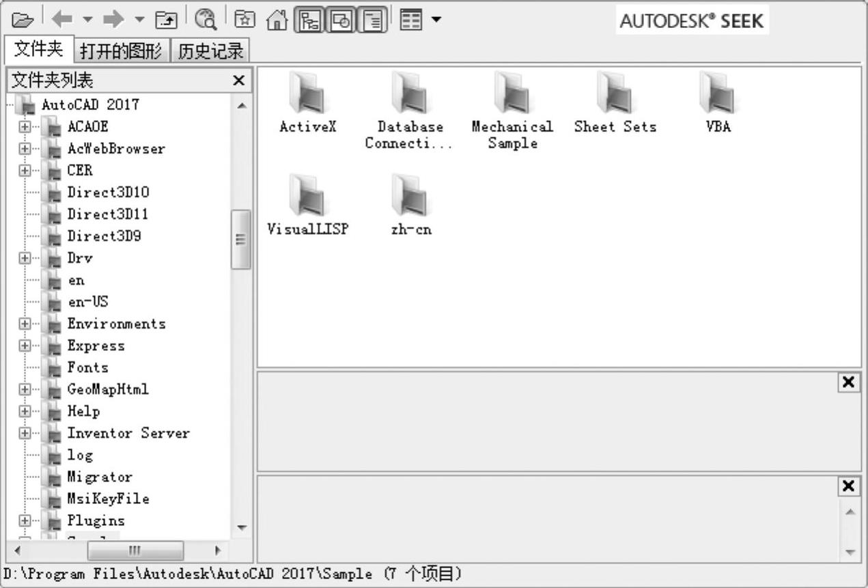Select the en folder in tree

point(76,280)
